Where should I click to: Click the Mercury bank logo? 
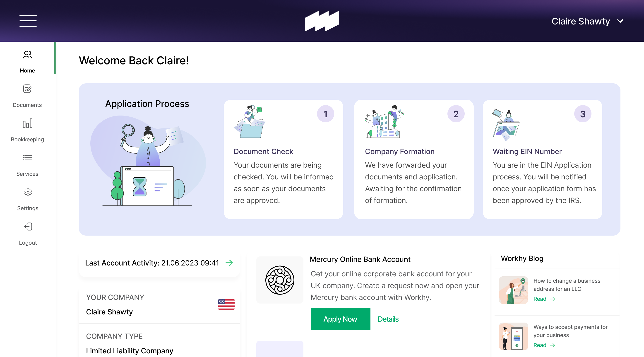pyautogui.click(x=280, y=280)
